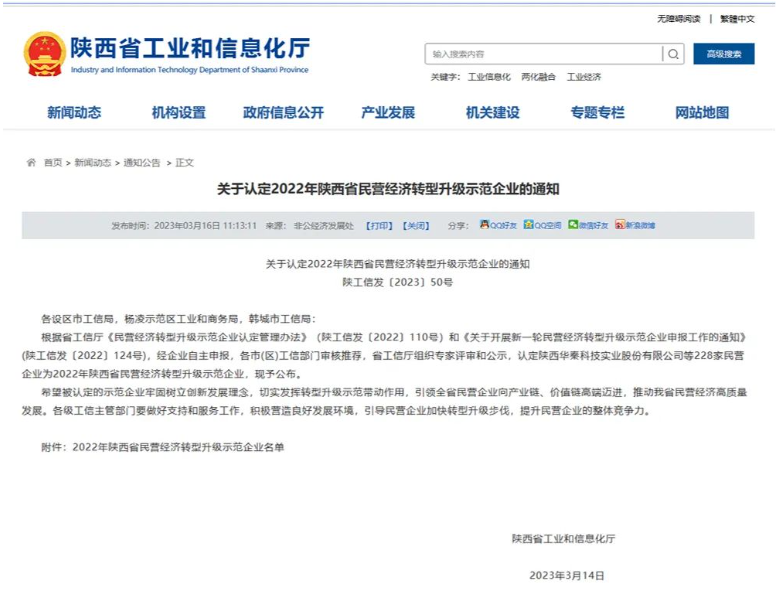
Task: Click the breadcrumb home icon
Action: click(31, 163)
